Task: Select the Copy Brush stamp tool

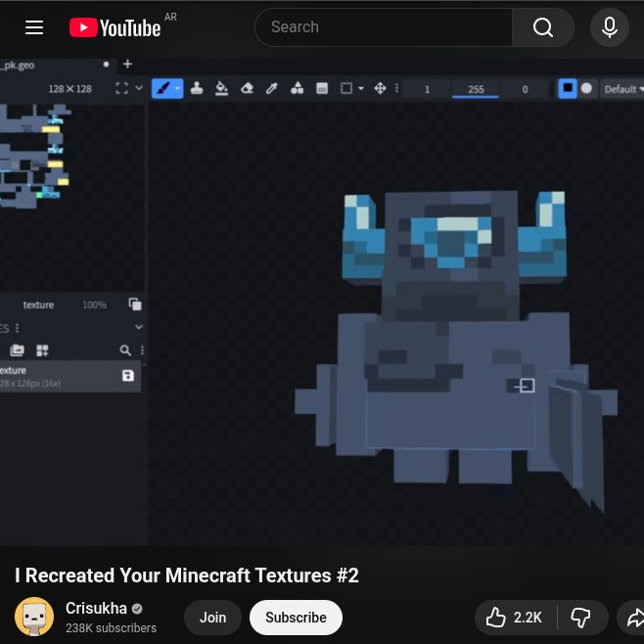Action: pyautogui.click(x=197, y=88)
